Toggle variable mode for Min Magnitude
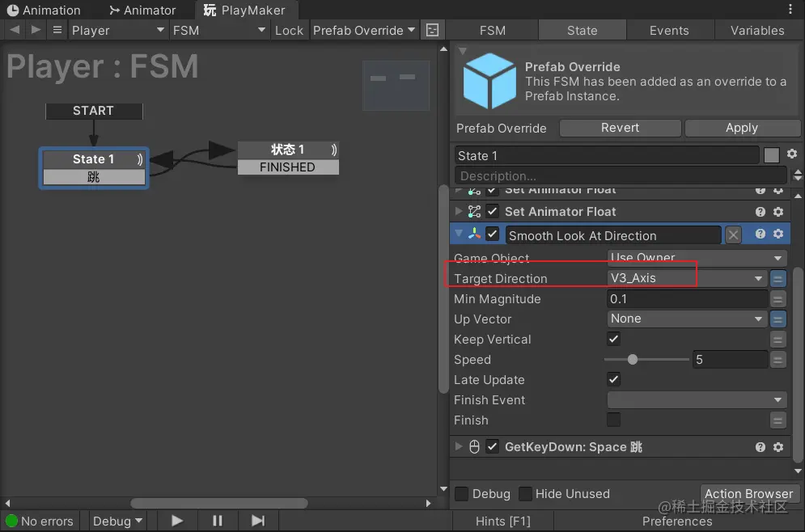 tap(777, 299)
